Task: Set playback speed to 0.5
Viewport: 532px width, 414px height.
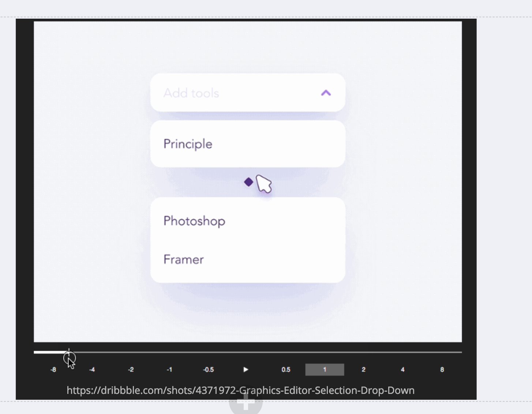Action: tap(286, 369)
